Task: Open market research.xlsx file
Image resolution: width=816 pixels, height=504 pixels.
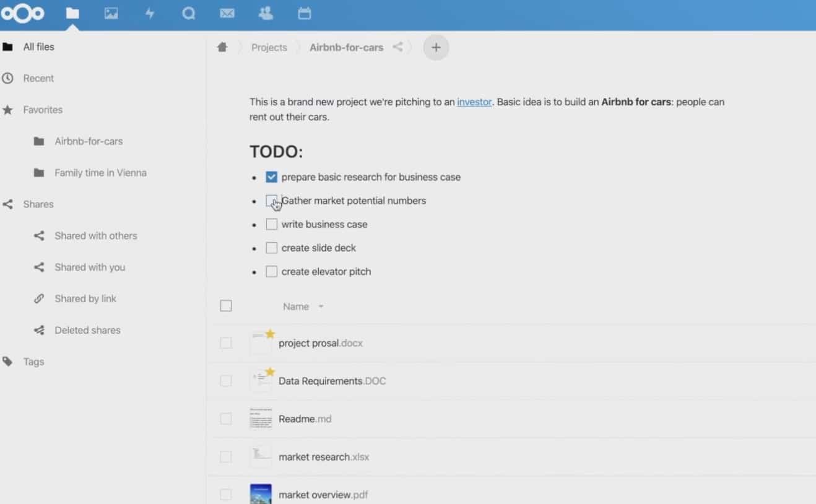Action: pos(324,457)
